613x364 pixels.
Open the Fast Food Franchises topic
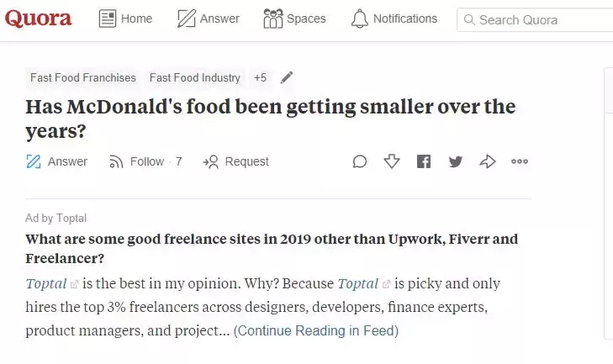(x=83, y=77)
